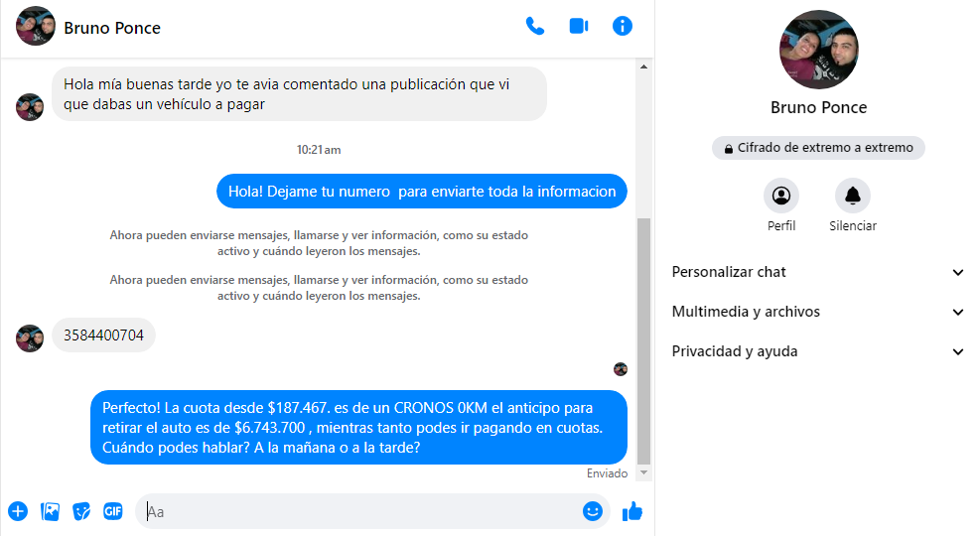Expand Privacidad y ayuda section

point(818,351)
